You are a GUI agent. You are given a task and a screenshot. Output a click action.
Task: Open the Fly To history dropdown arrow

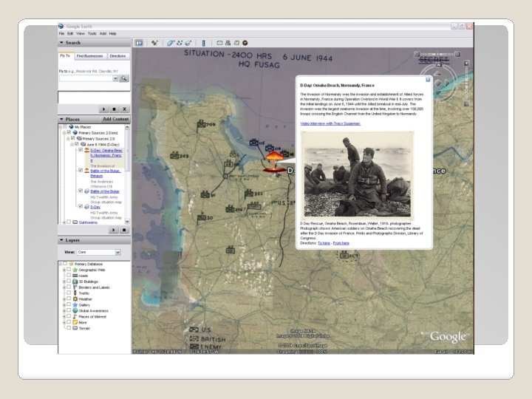click(x=115, y=78)
